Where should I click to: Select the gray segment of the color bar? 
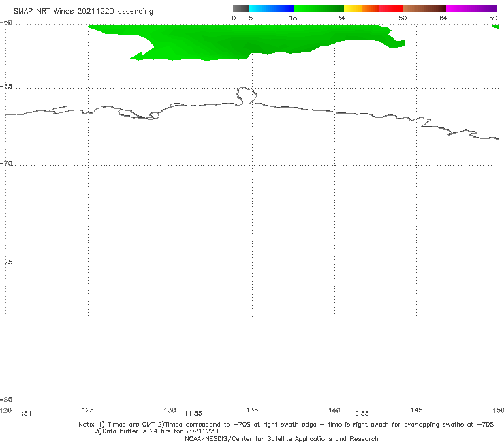[x=240, y=8]
